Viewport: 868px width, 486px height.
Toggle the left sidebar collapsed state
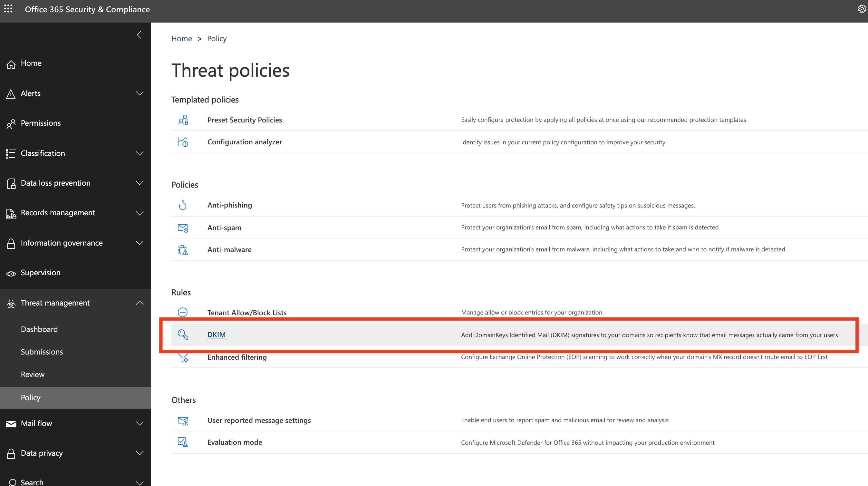(138, 34)
